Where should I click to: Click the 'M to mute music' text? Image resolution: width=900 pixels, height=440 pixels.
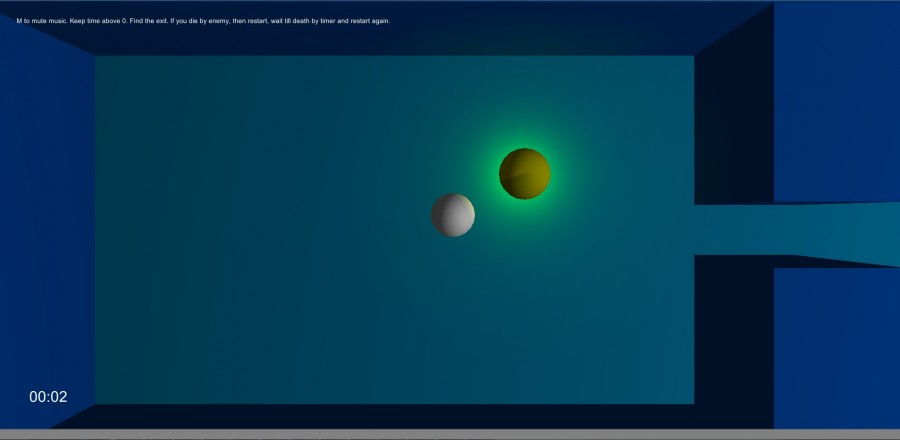click(x=42, y=21)
